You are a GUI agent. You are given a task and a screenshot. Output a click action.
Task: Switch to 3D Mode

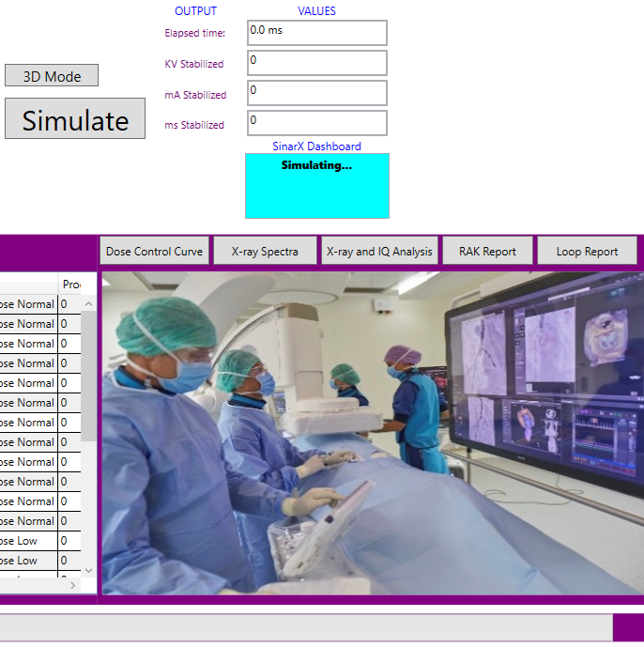click(52, 76)
